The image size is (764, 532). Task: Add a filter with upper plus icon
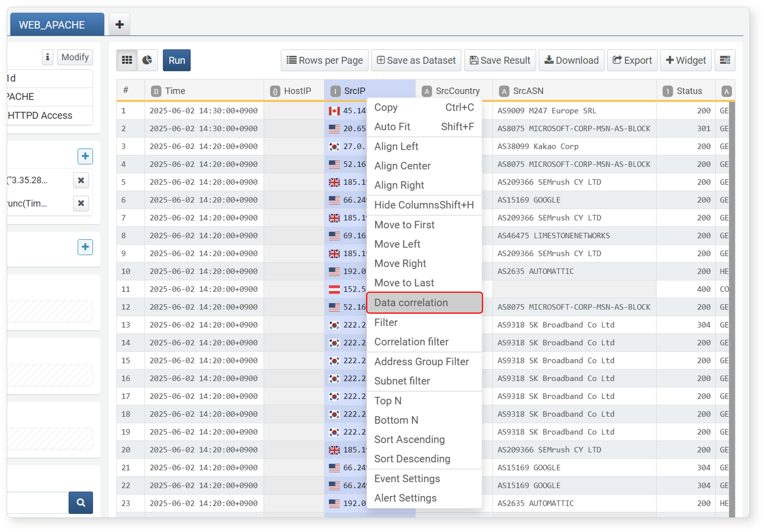click(x=85, y=156)
